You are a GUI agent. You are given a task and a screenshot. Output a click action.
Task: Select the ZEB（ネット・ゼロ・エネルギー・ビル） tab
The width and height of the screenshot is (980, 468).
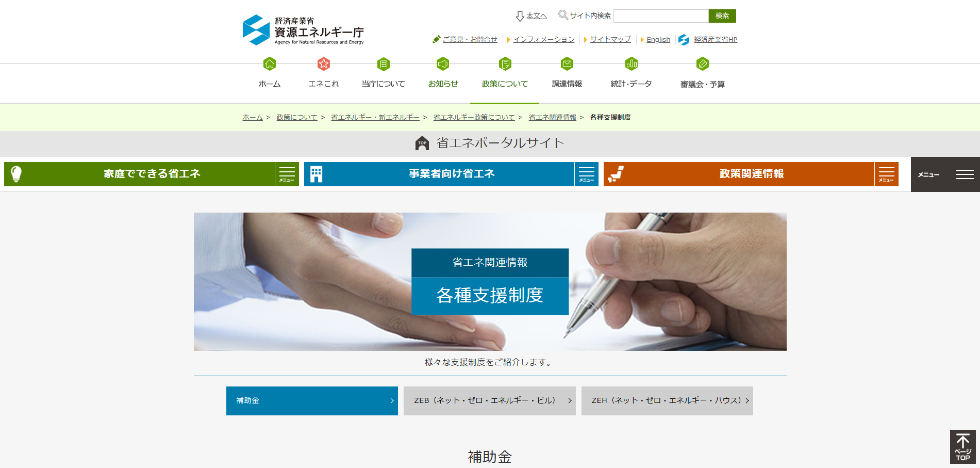coord(489,401)
